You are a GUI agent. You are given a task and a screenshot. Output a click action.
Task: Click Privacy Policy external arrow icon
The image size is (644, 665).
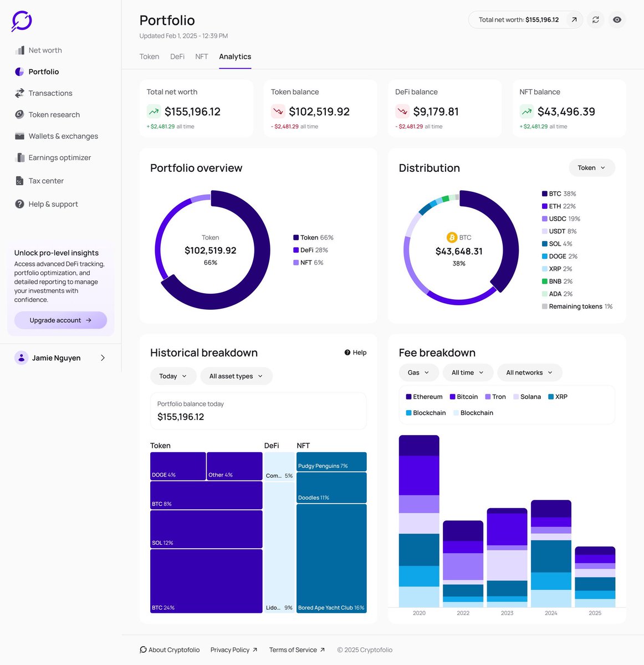(255, 650)
